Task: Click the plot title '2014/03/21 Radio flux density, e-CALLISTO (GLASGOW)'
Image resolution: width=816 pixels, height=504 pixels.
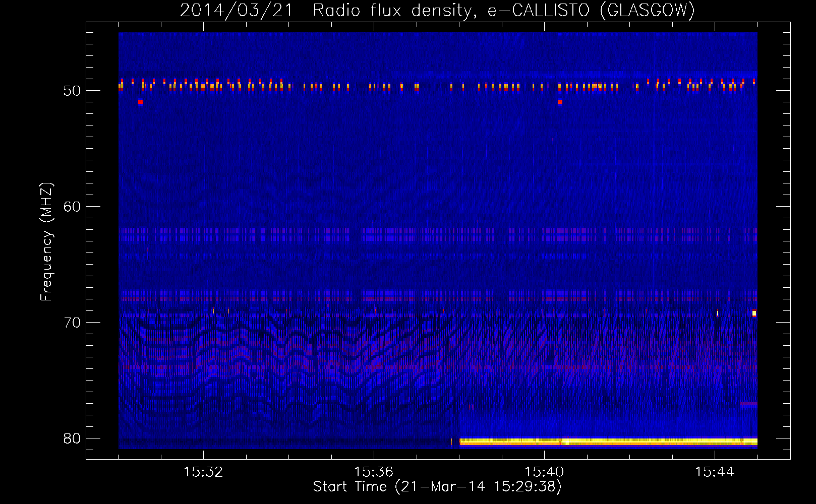Action: [x=437, y=10]
